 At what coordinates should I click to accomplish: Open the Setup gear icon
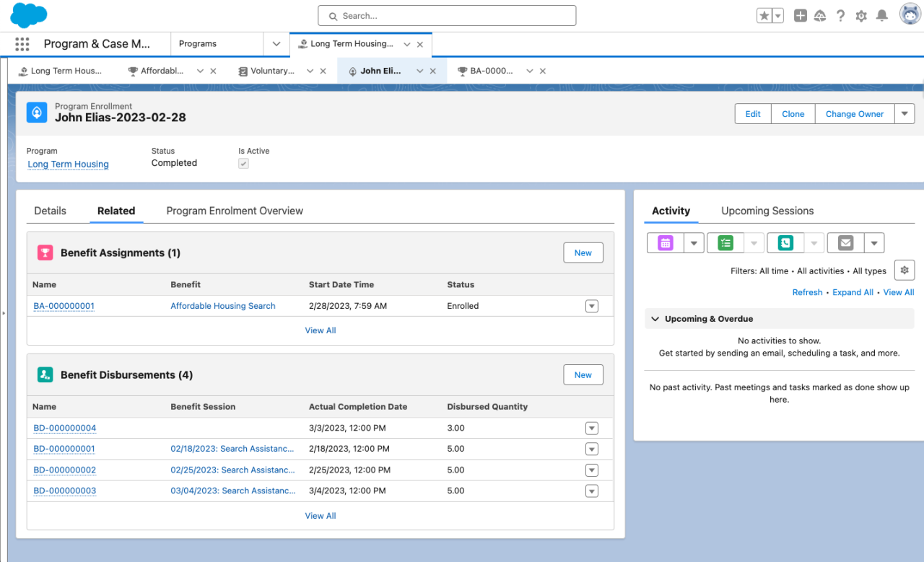pyautogui.click(x=860, y=16)
